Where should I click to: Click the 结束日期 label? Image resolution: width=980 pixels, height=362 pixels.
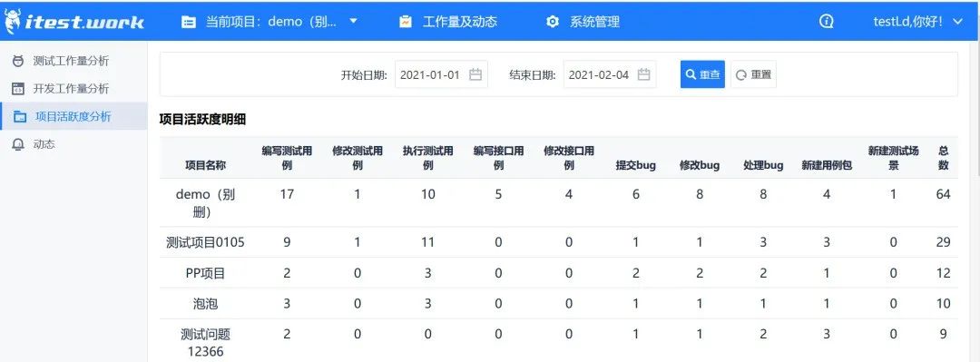click(534, 75)
